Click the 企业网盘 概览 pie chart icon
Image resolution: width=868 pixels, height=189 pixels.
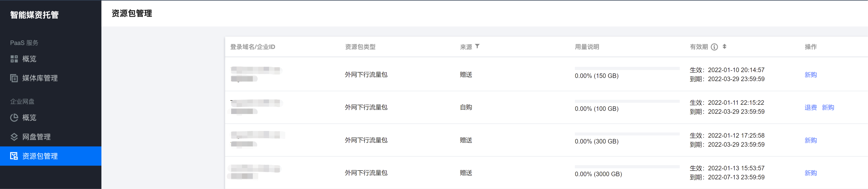point(14,118)
